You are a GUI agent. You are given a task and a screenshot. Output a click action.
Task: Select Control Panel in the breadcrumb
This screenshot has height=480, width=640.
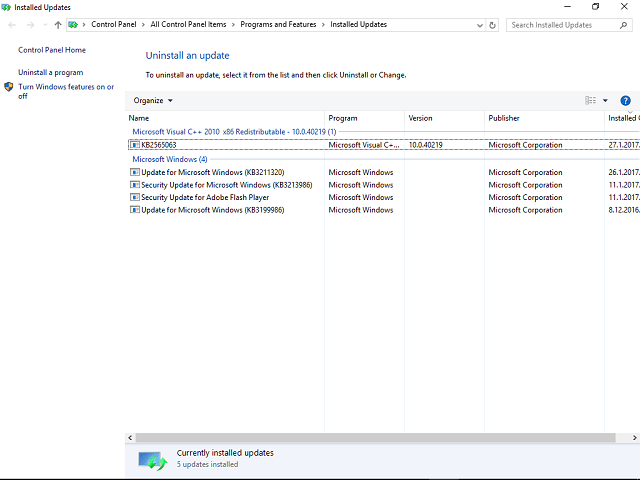click(x=113, y=24)
